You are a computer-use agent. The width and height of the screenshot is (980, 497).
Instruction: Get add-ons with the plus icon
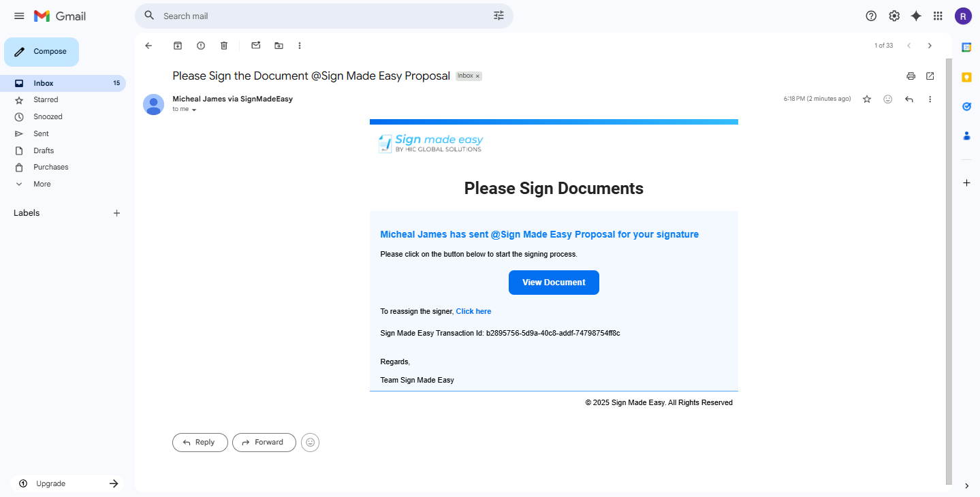tap(966, 182)
